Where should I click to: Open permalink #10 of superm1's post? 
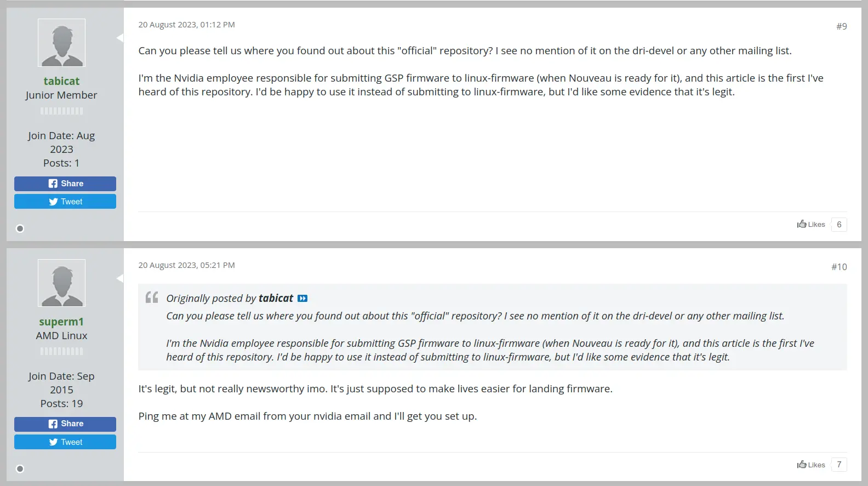(839, 267)
